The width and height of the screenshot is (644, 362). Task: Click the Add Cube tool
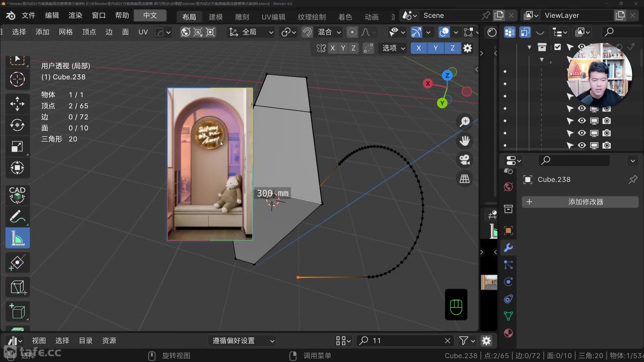(x=17, y=311)
